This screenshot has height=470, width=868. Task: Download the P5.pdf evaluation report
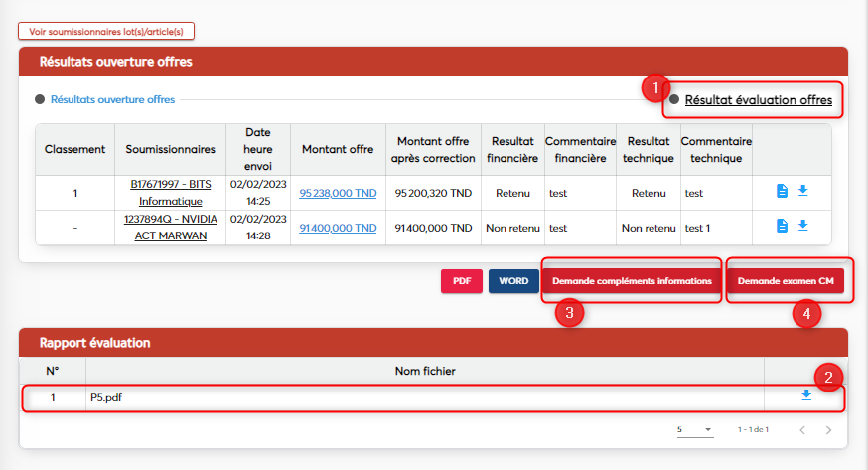pos(805,395)
